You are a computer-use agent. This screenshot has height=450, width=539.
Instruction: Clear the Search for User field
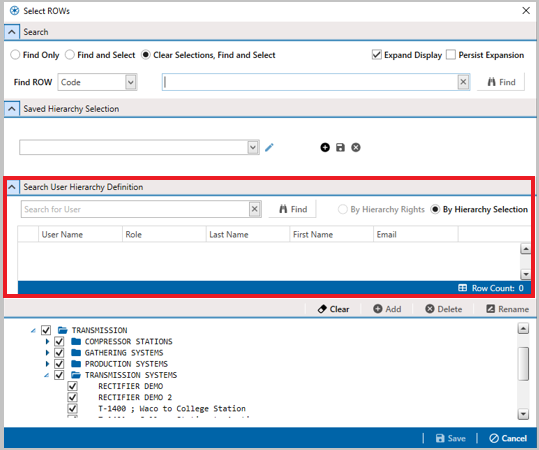pos(254,209)
